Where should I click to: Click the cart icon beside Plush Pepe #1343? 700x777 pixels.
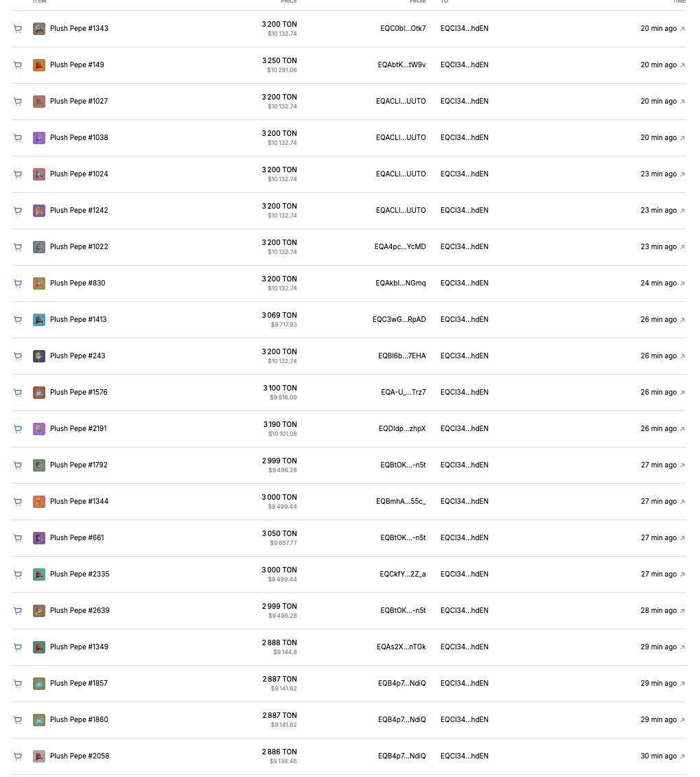click(x=18, y=29)
